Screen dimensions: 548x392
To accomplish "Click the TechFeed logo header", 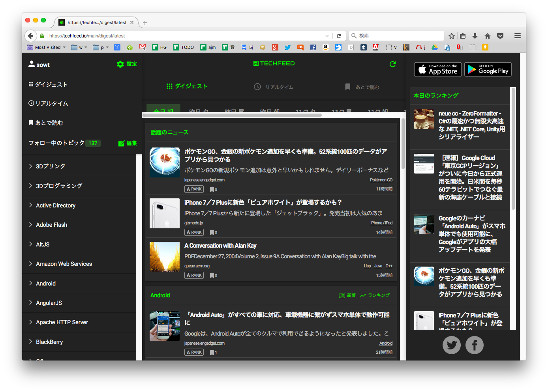I will (274, 63).
